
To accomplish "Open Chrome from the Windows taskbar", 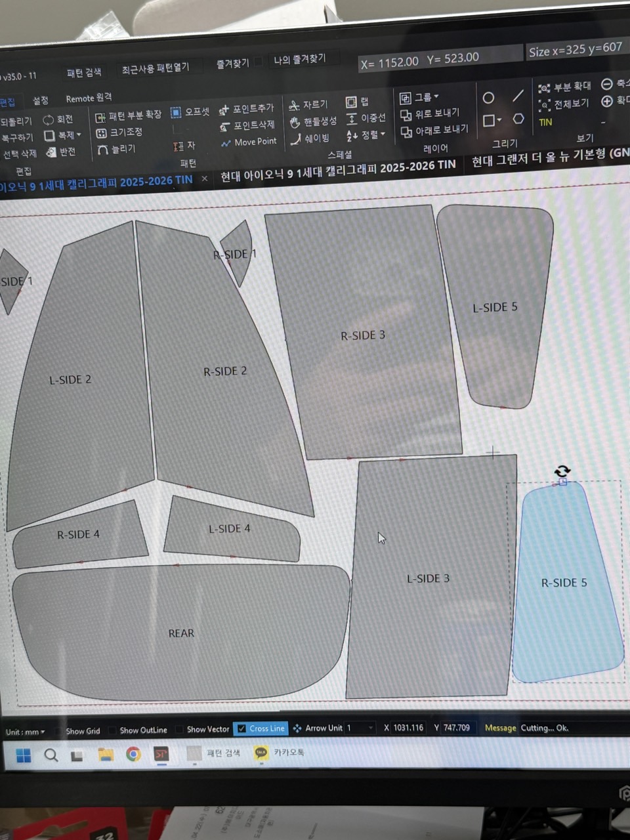I will 133,755.
